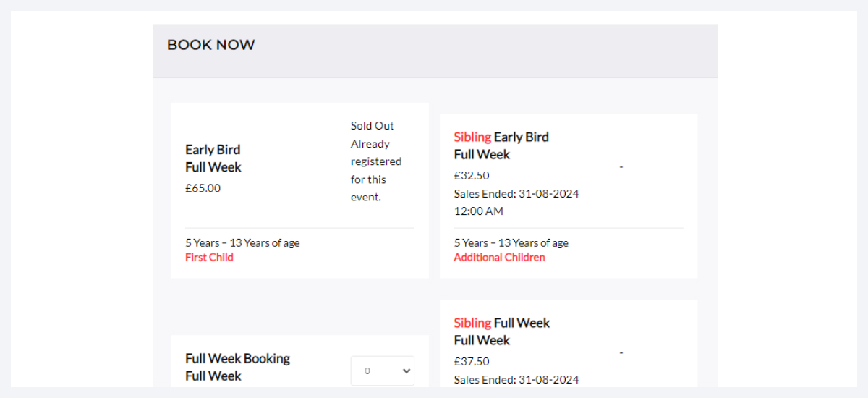
Task: Click the age range under Sibling Early Bird
Action: tap(511, 242)
